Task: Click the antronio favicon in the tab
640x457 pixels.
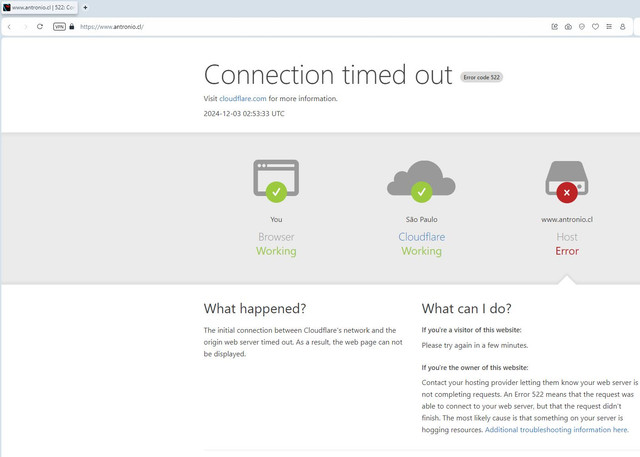Action: coord(7,7)
